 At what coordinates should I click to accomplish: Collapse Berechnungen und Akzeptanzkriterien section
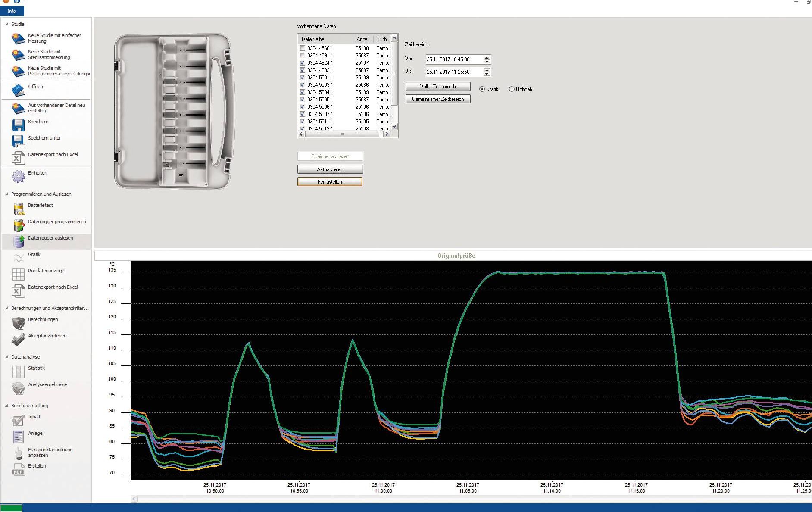point(6,308)
